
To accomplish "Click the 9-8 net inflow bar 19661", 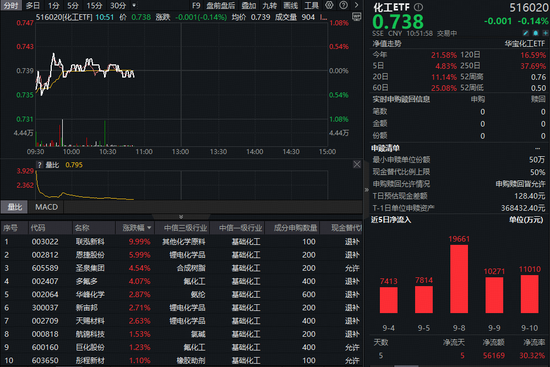I will click(x=459, y=279).
